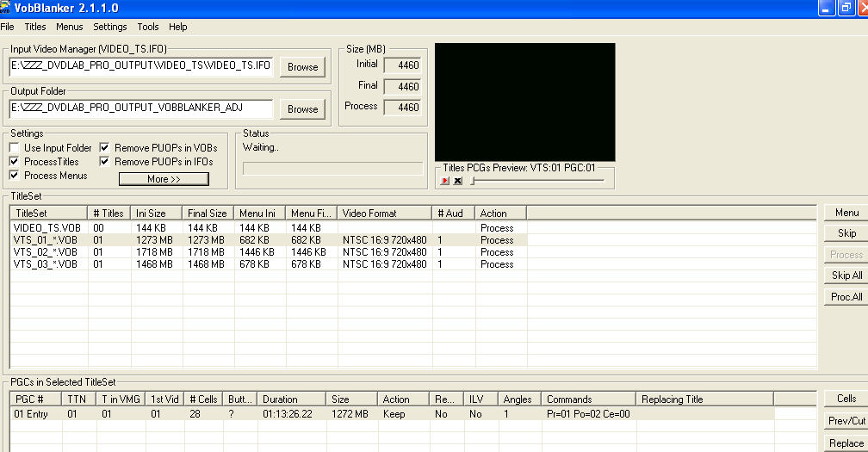Browse for Input Video Manager file
The height and width of the screenshot is (452, 868).
(x=302, y=67)
